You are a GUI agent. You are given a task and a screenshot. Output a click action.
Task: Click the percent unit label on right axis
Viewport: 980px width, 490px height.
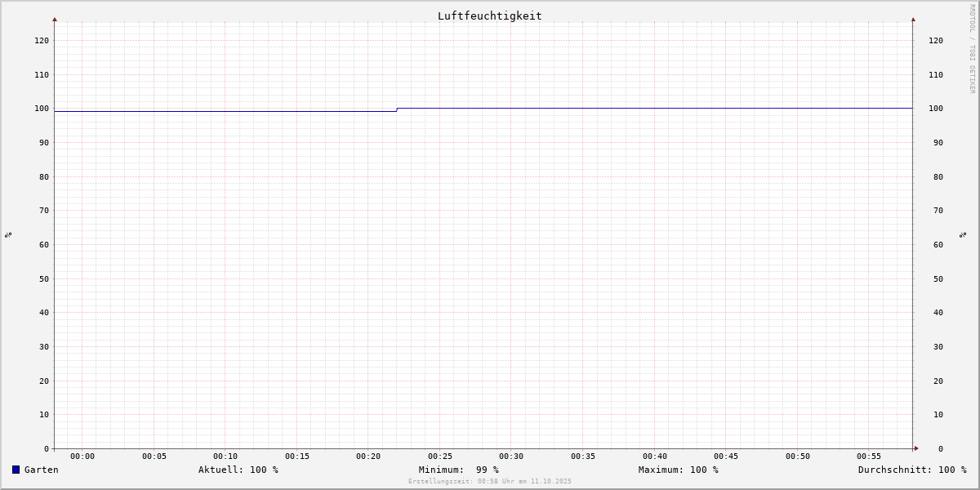click(x=963, y=234)
